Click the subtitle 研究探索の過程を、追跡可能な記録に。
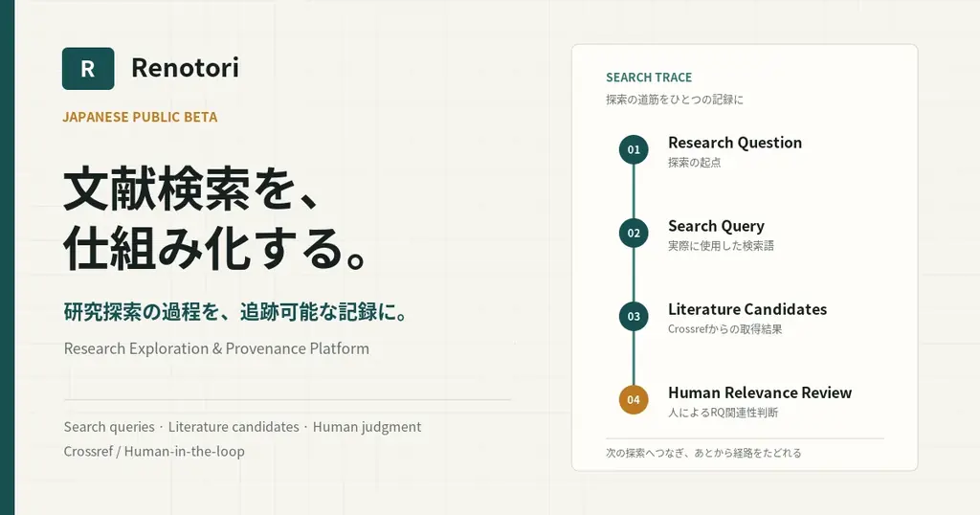The height and width of the screenshot is (515, 980). (235, 311)
